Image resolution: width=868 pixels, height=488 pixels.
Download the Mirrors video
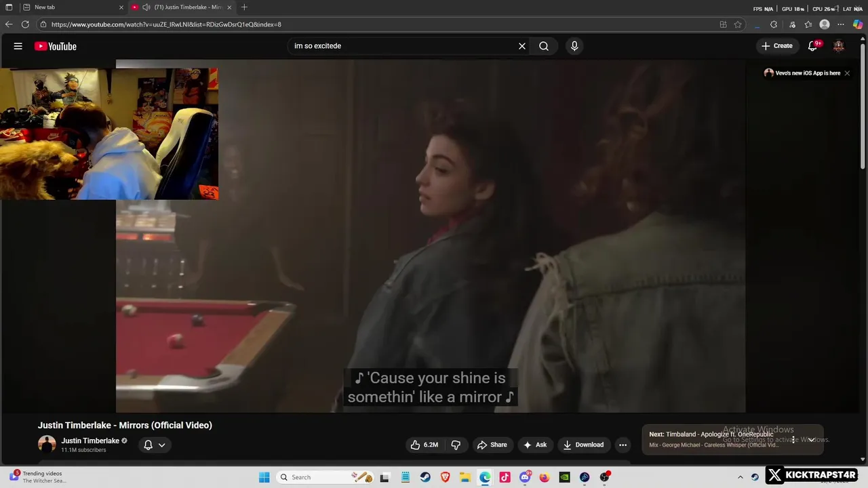click(x=583, y=445)
